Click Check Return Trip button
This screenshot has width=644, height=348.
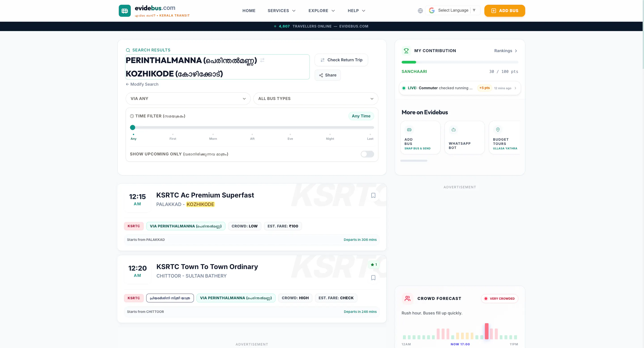[341, 60]
